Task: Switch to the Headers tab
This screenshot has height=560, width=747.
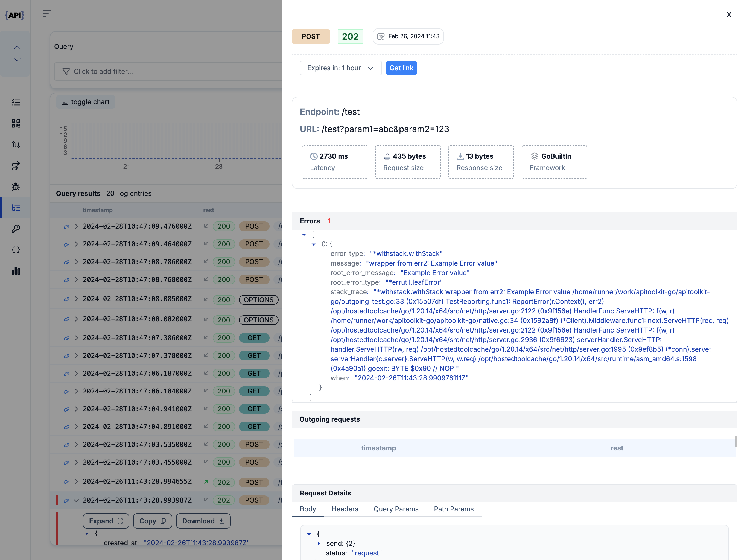Action: [x=345, y=509]
